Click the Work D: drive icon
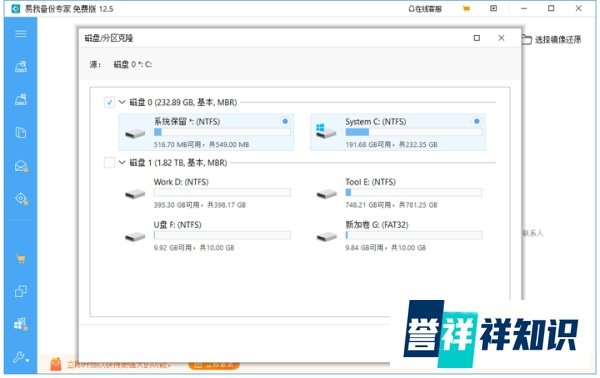The image size is (600, 378). 135,194
